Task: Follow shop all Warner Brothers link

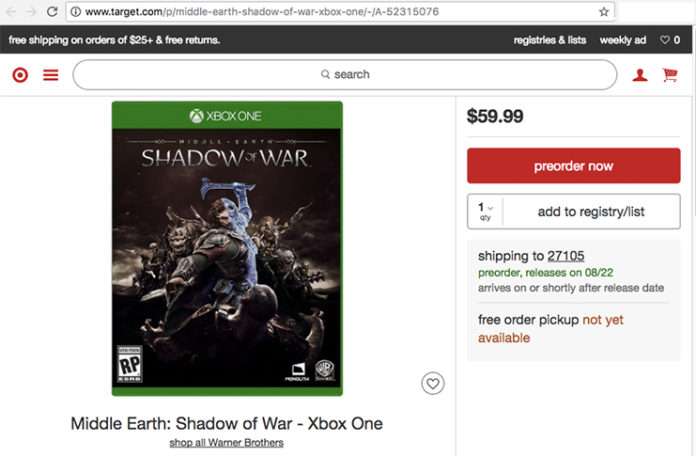Action: (226, 442)
